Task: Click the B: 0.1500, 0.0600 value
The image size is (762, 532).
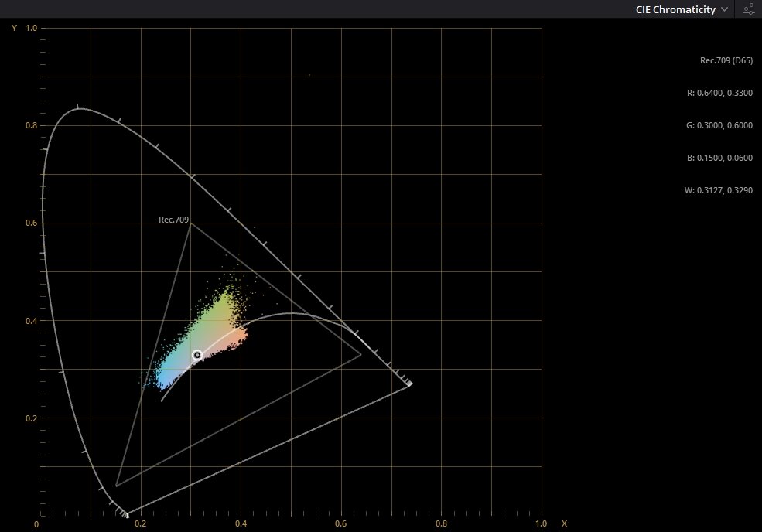Action: pyautogui.click(x=719, y=158)
